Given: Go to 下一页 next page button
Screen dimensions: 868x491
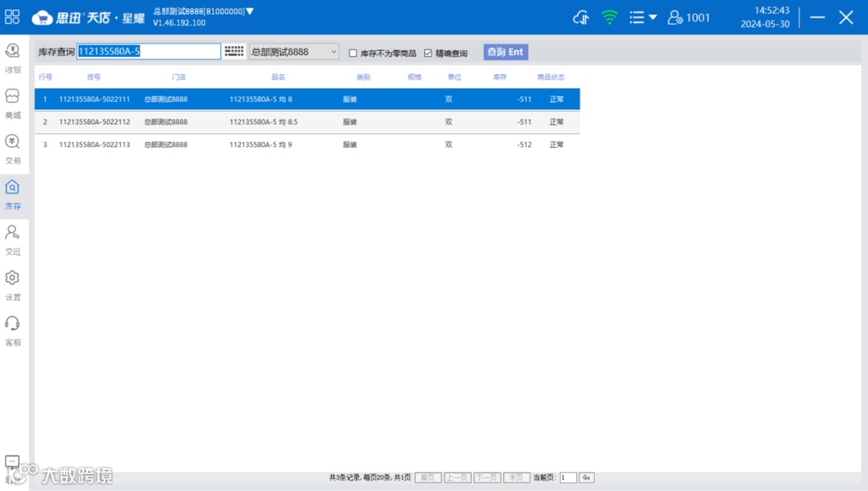Looking at the screenshot, I should pyautogui.click(x=487, y=477).
